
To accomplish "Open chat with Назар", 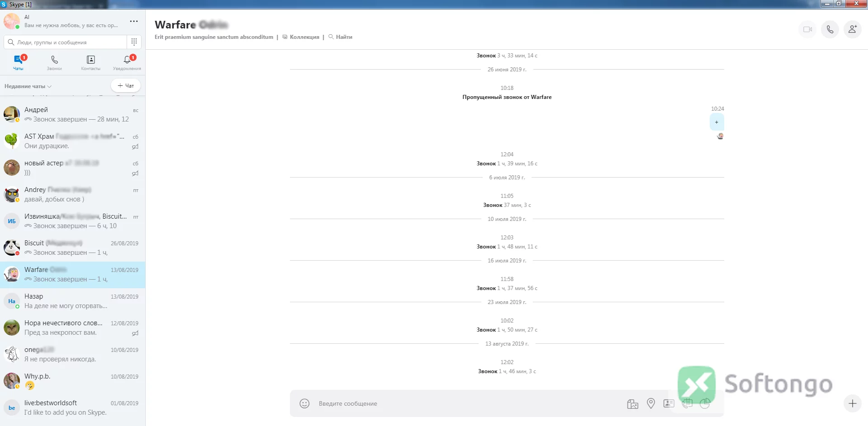I will pyautogui.click(x=72, y=301).
